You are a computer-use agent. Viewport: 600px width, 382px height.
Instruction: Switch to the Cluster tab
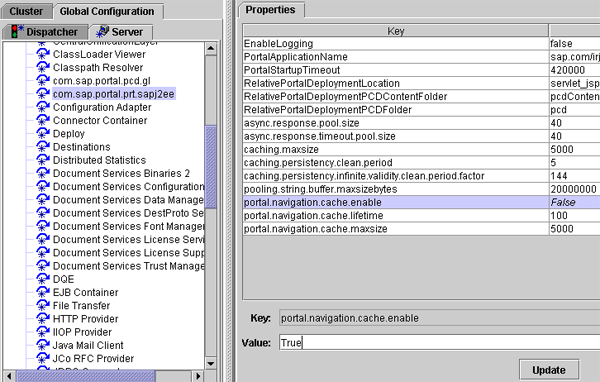[x=26, y=11]
